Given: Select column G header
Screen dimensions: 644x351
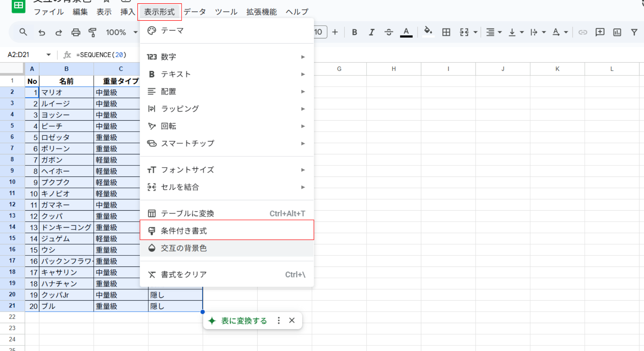Looking at the screenshot, I should [339, 69].
